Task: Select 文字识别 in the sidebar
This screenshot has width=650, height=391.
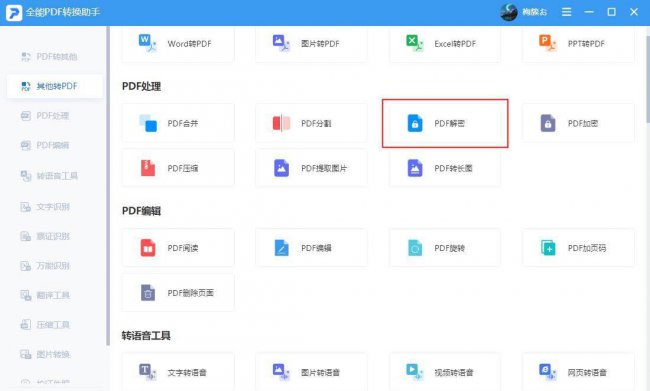Action: tap(55, 206)
